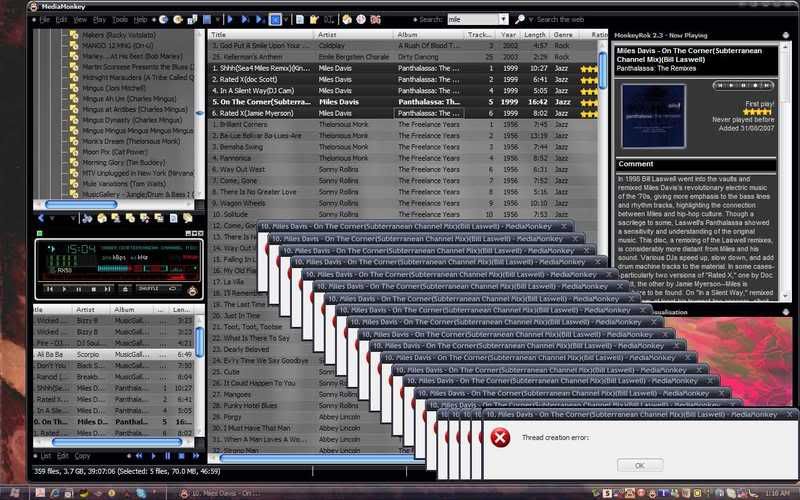This screenshot has width=800, height=500.
Task: Click the speech bubble icon above the player
Action: (188, 218)
